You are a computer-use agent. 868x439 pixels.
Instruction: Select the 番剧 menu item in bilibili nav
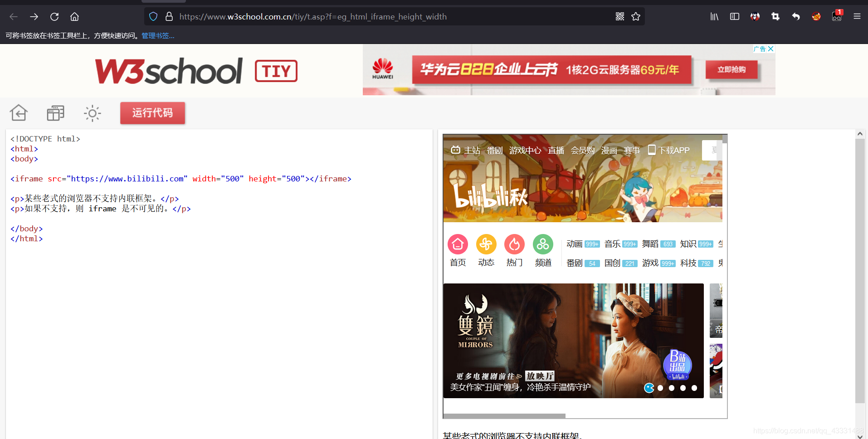(495, 150)
